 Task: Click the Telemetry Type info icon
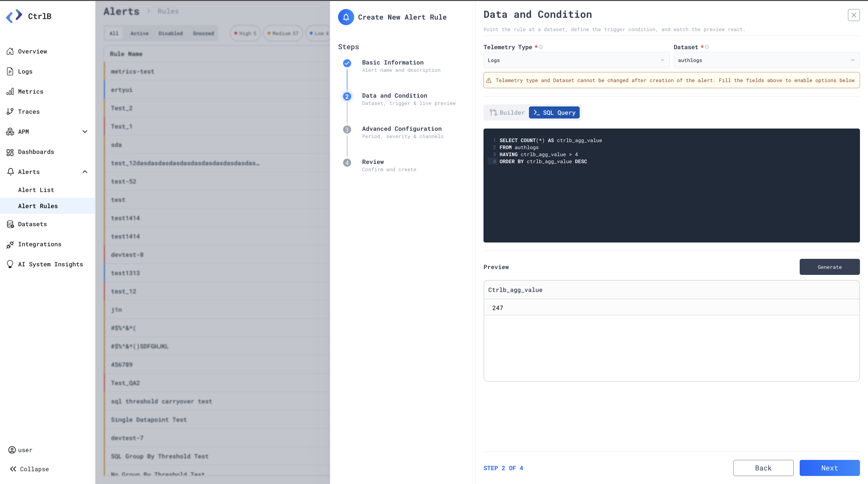[x=541, y=47]
